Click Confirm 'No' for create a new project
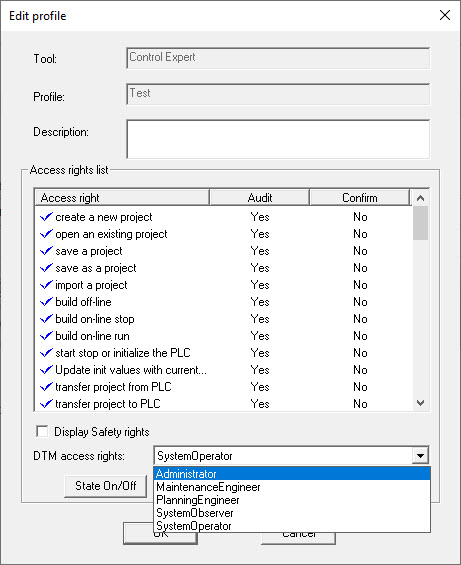 pos(360,217)
